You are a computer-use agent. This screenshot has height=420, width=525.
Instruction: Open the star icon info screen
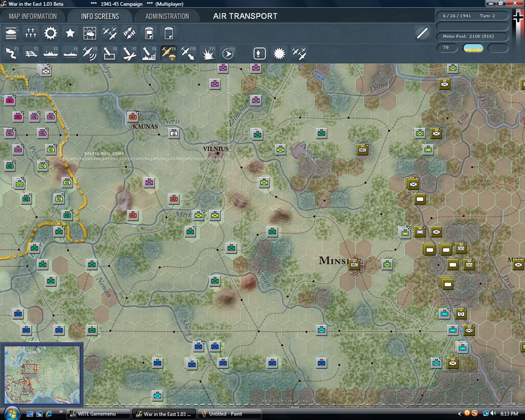coord(70,33)
